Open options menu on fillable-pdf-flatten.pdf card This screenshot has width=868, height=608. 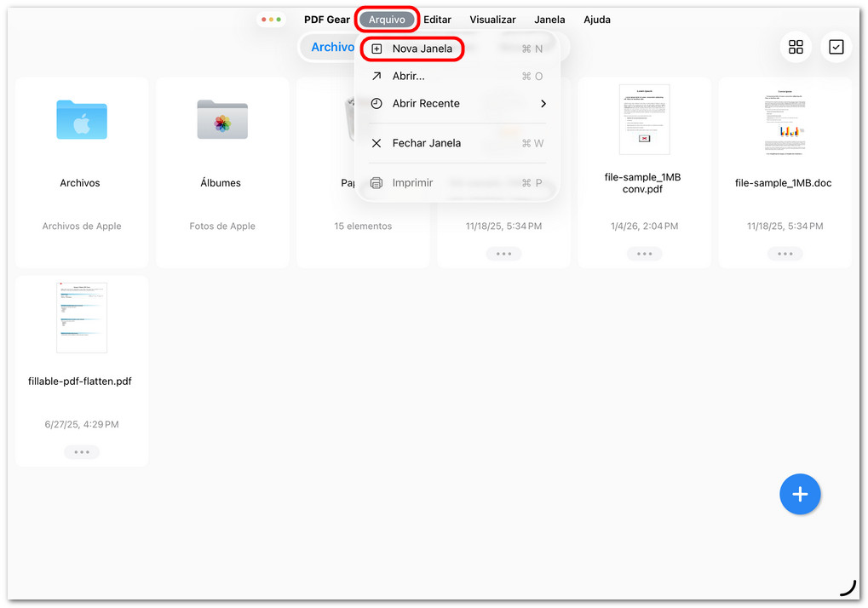coord(81,451)
